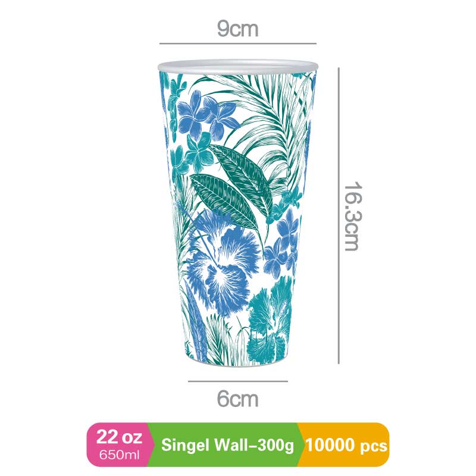
Task: Click the vertical height dimension line
Action: (339, 216)
